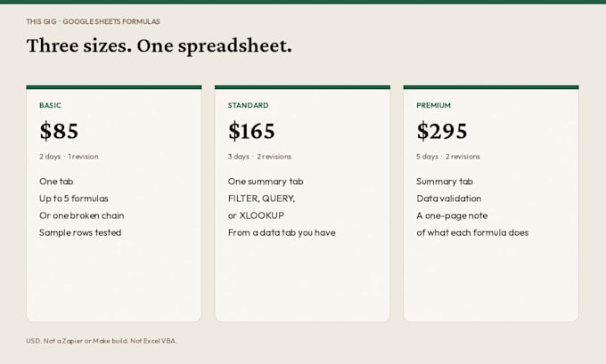Screen dimensions: 606x364
Task: Select the $165 price
Action: [x=251, y=131]
